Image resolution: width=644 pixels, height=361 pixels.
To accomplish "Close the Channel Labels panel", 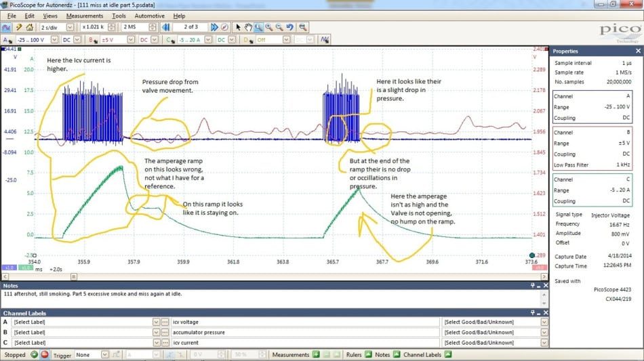I will coord(546,313).
